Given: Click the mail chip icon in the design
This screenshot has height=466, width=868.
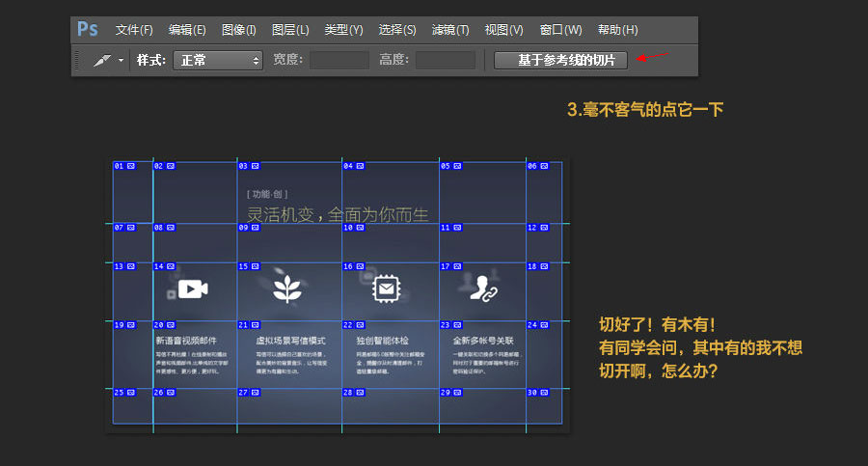Looking at the screenshot, I should tap(386, 288).
